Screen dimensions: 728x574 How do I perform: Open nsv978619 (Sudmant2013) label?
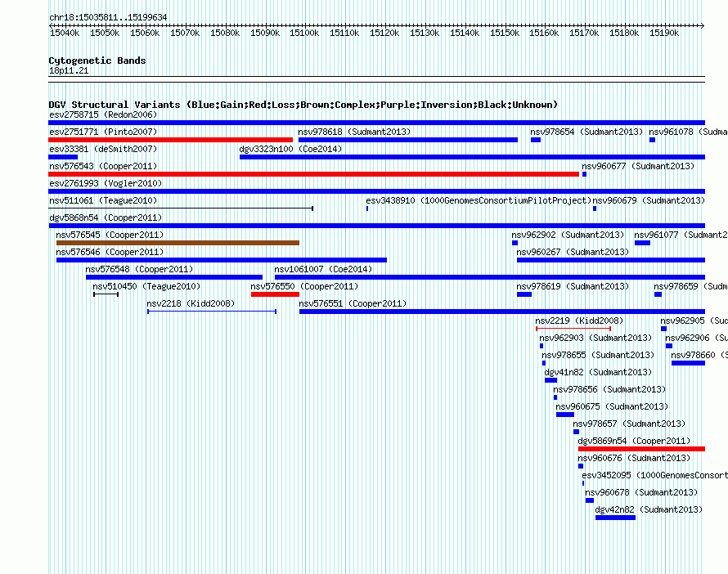(573, 286)
